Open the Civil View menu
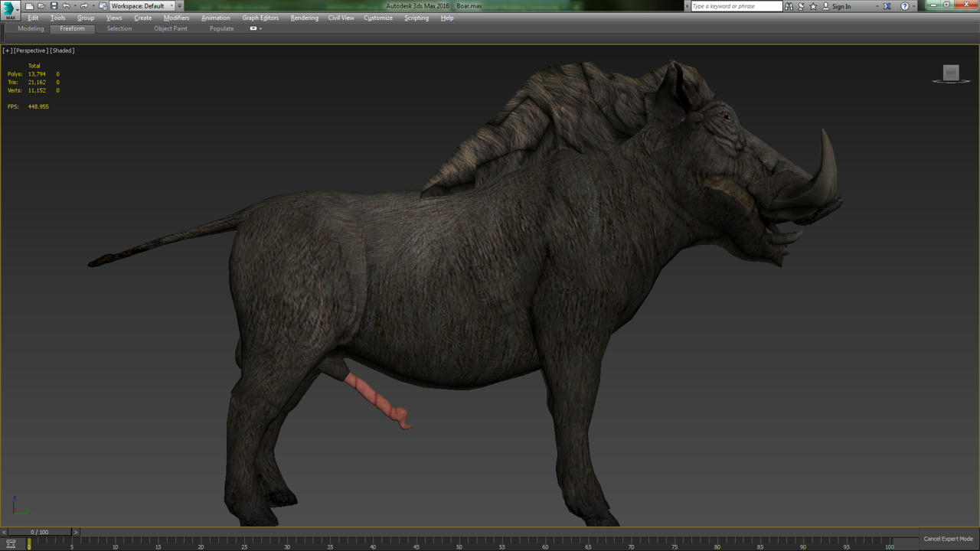980x551 pixels. (341, 18)
